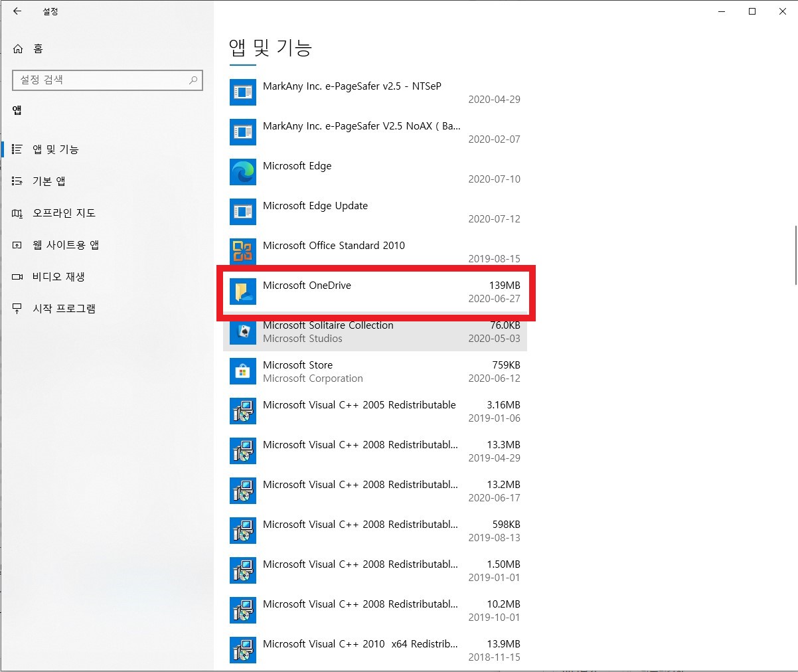This screenshot has height=672, width=798.
Task: Click the Visual C++ 2005 Redistributable icon
Action: 243,411
